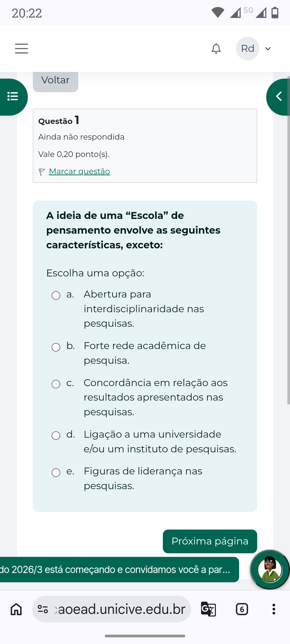The image size is (290, 644).
Task: Select option b. Forte rede acadêmica
Action: pyautogui.click(x=56, y=347)
